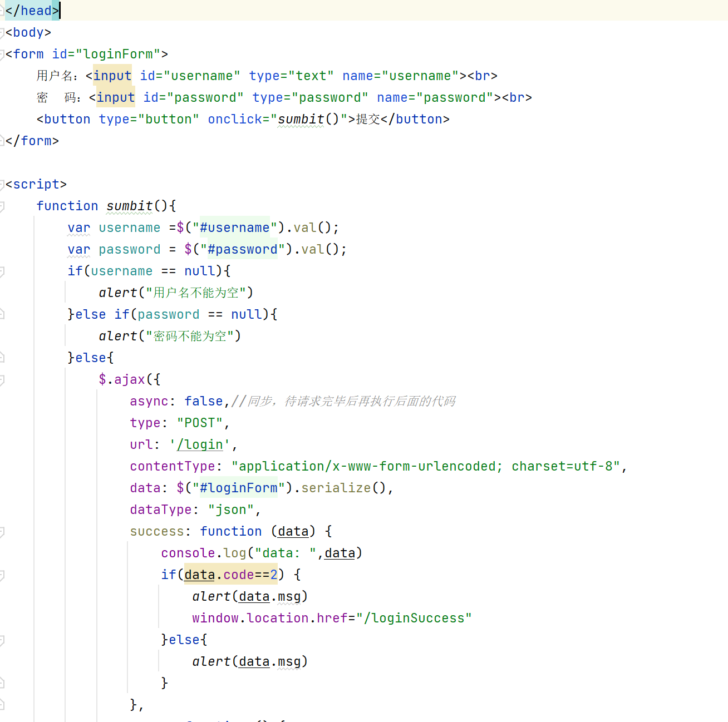Click the <body> tag text

coord(28,32)
